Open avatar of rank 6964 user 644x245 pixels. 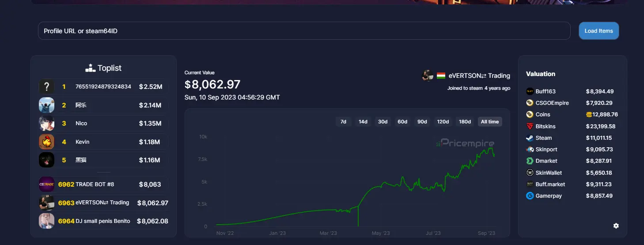click(x=46, y=221)
